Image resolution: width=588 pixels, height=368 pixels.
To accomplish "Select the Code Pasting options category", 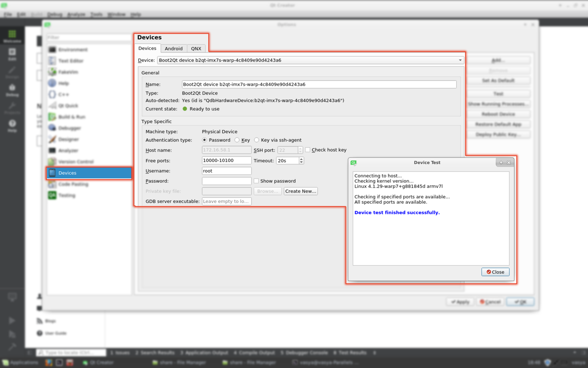I will click(89, 184).
